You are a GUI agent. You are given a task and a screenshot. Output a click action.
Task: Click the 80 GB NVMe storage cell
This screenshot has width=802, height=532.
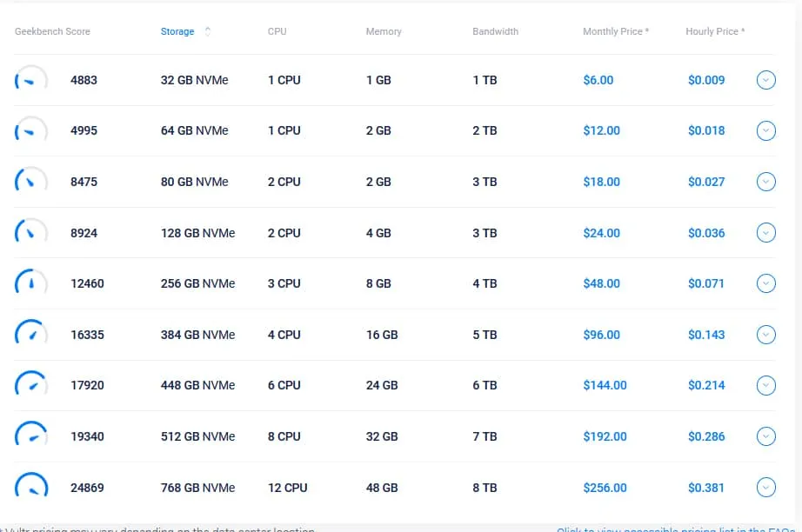[194, 182]
